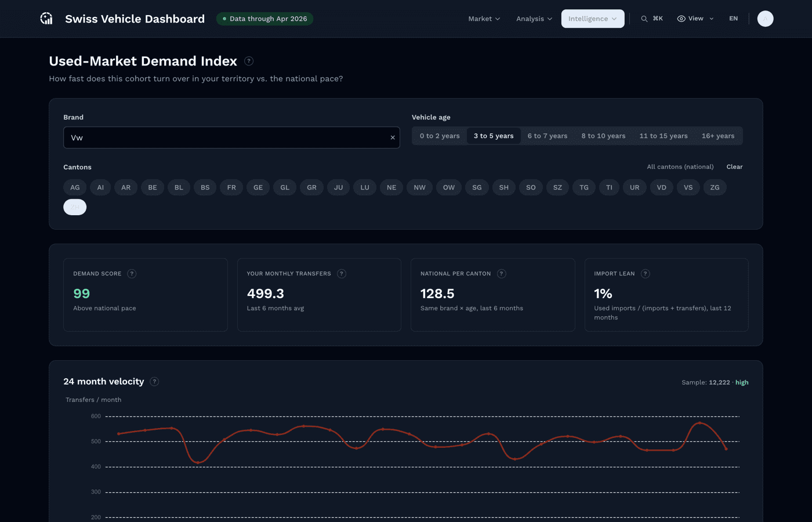Open the Intelligence dropdown
Image resolution: width=812 pixels, height=522 pixels.
click(x=593, y=19)
